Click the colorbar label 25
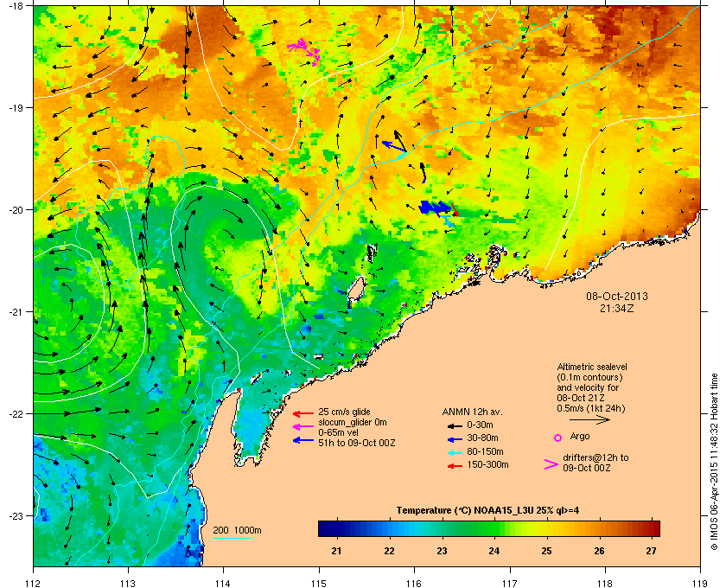Viewport: 726px width, 588px height. click(547, 551)
